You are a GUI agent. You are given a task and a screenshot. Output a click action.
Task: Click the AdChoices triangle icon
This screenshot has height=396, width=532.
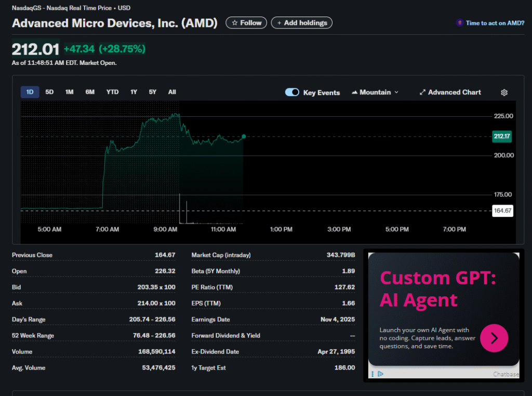tap(381, 374)
